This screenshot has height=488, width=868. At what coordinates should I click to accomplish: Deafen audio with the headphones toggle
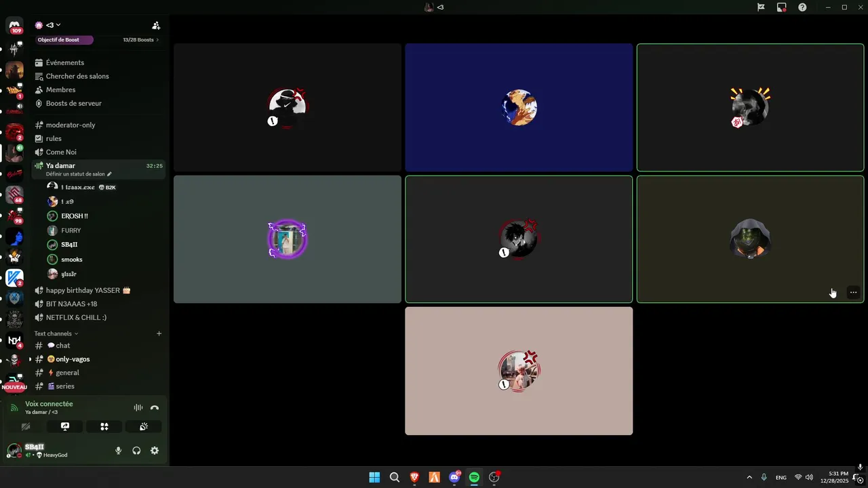(136, 451)
